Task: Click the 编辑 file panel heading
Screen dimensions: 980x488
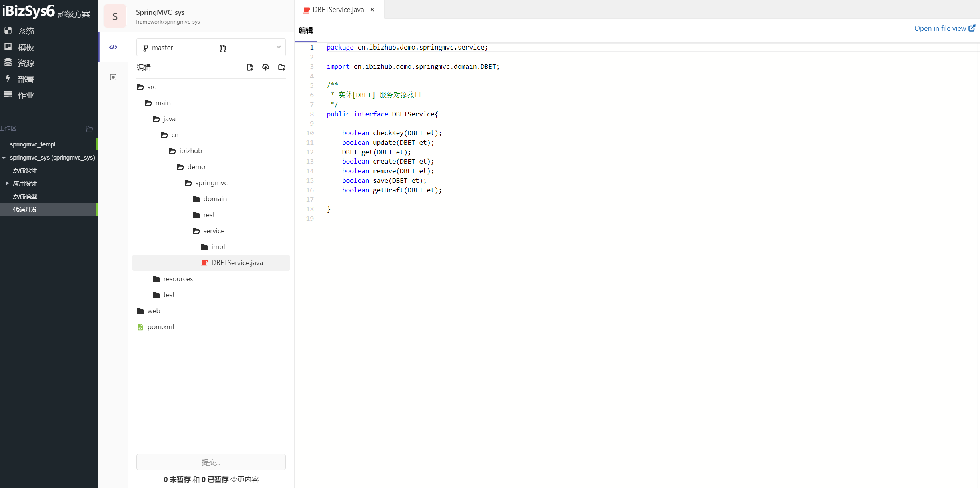Action: pos(143,67)
